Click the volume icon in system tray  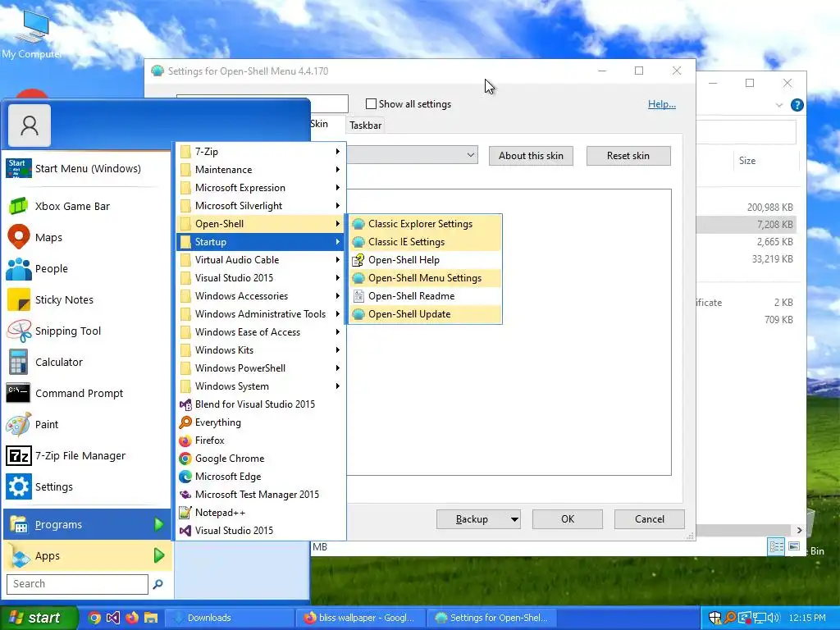pos(774,618)
